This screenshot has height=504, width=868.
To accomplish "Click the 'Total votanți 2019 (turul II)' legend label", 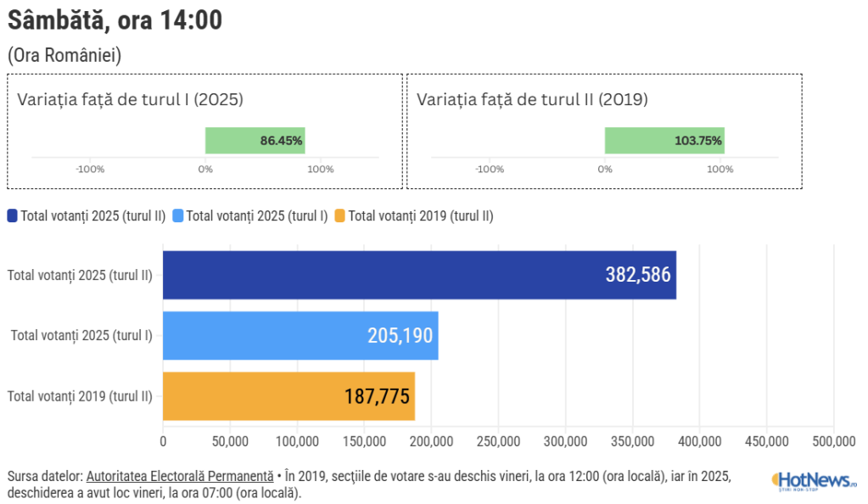I will click(421, 216).
